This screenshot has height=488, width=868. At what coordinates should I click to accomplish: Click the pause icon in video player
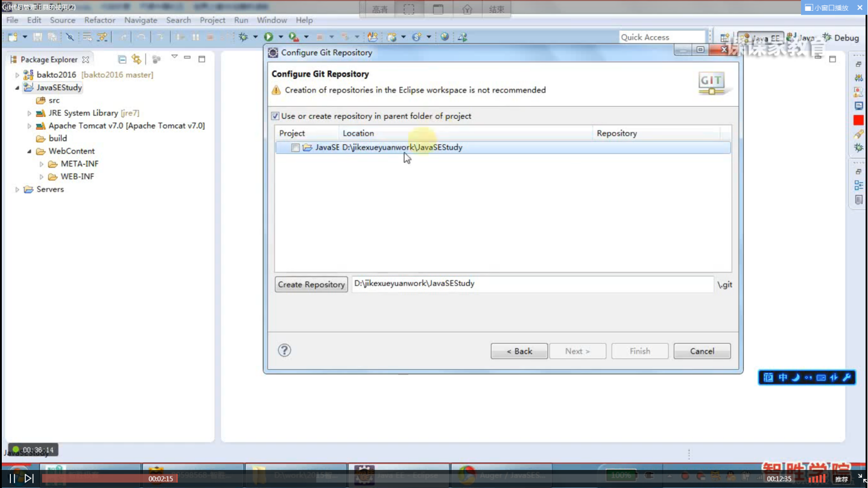point(12,478)
